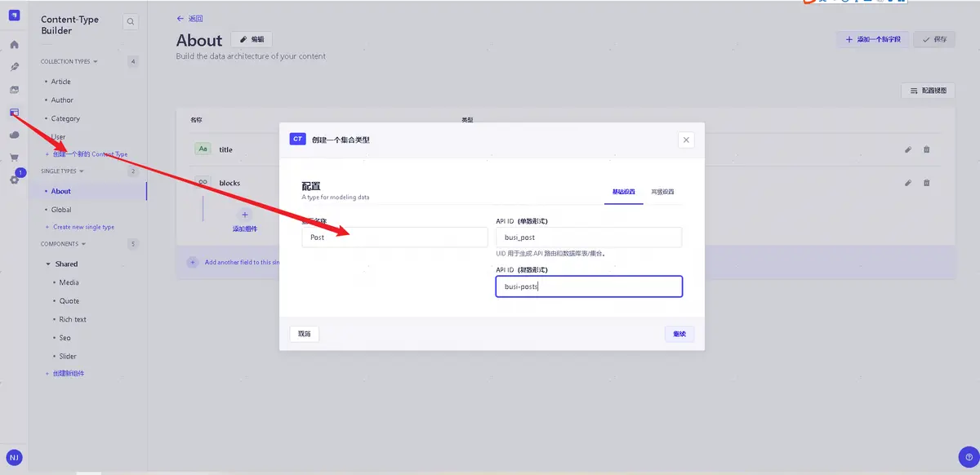Open the 配置视图 button
The height and width of the screenshot is (475, 980).
pos(928,91)
